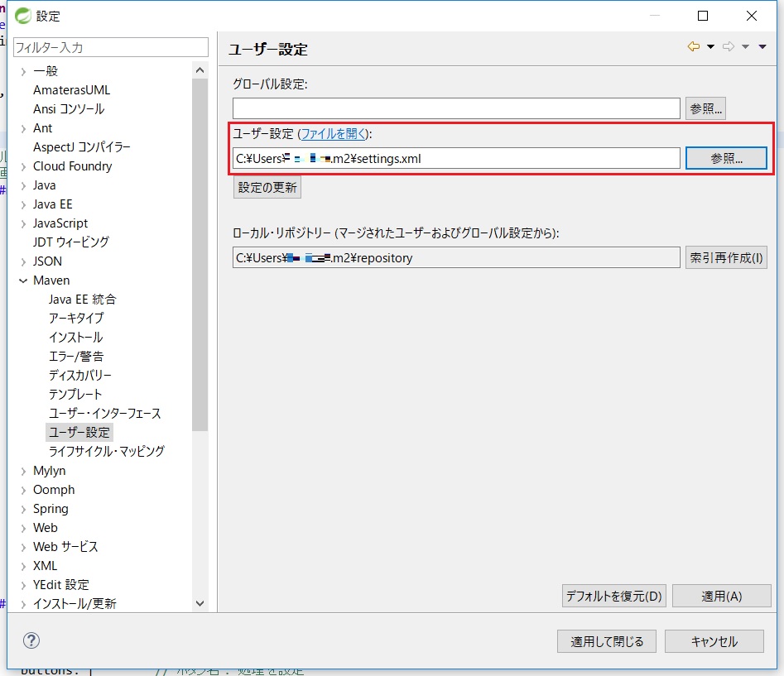
Task: Expand the Ant tree node
Action: click(x=23, y=129)
